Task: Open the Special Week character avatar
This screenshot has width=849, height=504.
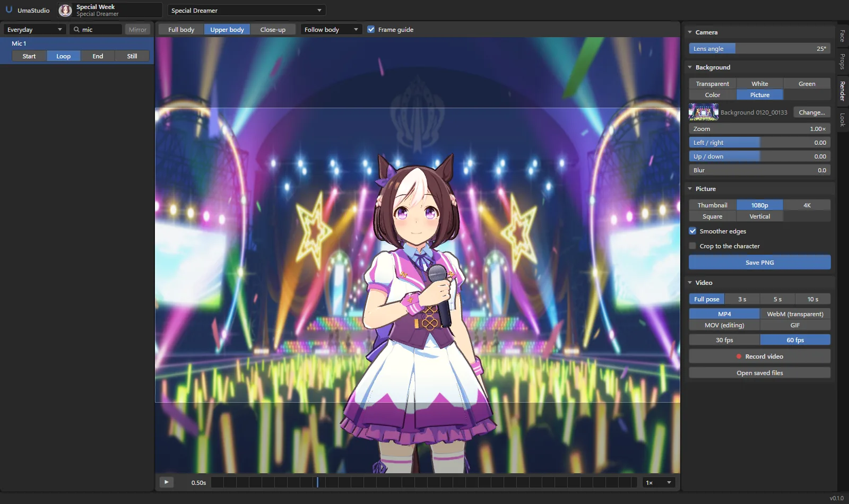Action: pos(65,10)
